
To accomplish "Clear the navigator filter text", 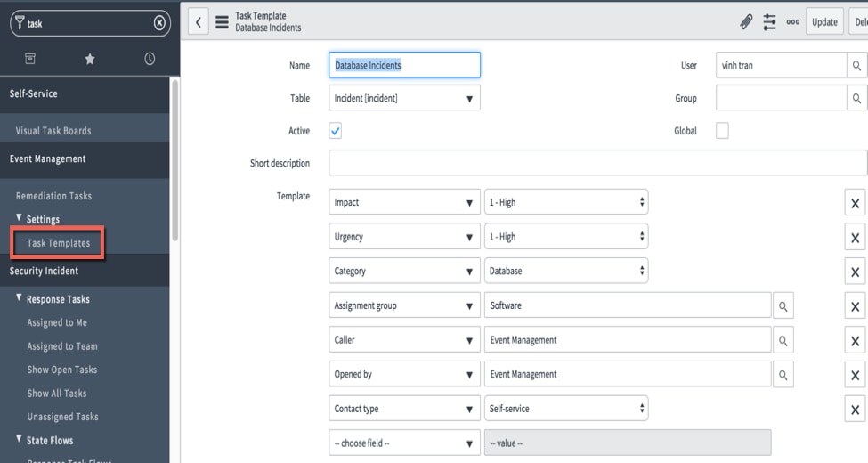I will pos(159,23).
